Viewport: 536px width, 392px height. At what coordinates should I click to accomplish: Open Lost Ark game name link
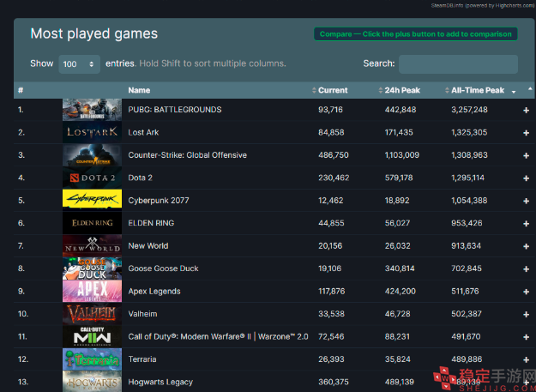click(x=143, y=132)
